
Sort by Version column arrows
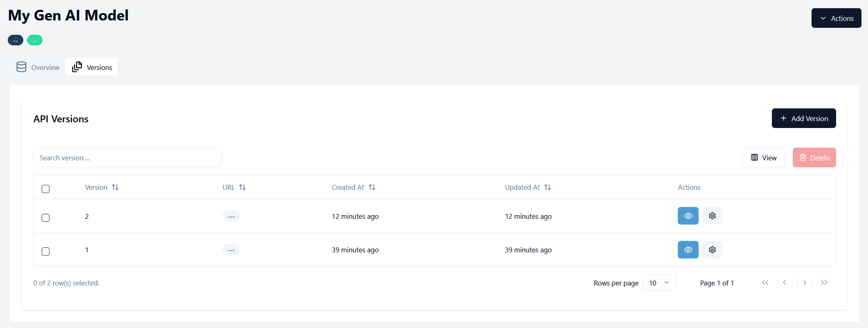pos(115,187)
